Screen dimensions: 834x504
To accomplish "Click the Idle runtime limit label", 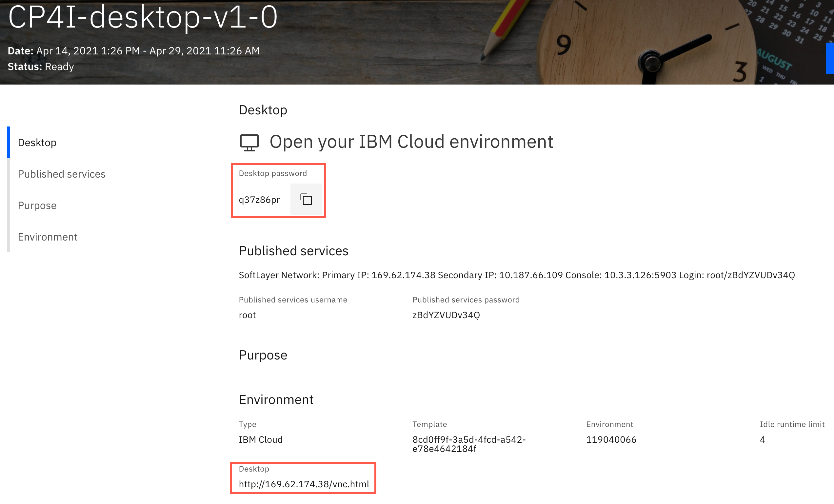I will (792, 424).
